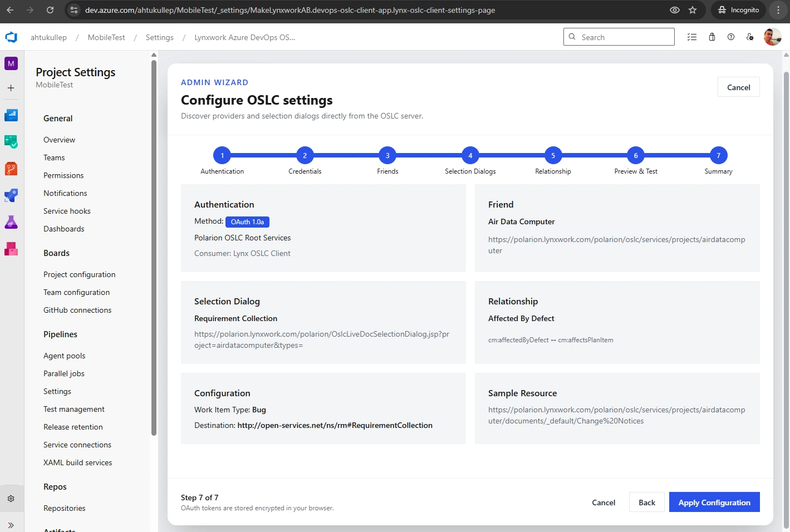790x532 pixels.
Task: Open the work items list icon in header
Action: tap(692, 37)
